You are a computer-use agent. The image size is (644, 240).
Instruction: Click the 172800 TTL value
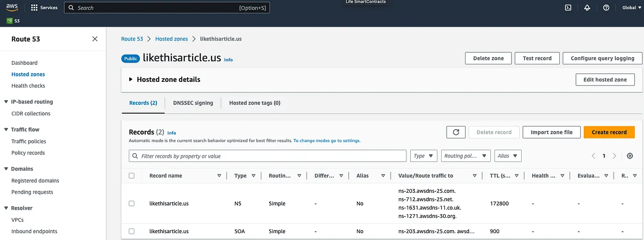pos(500,203)
